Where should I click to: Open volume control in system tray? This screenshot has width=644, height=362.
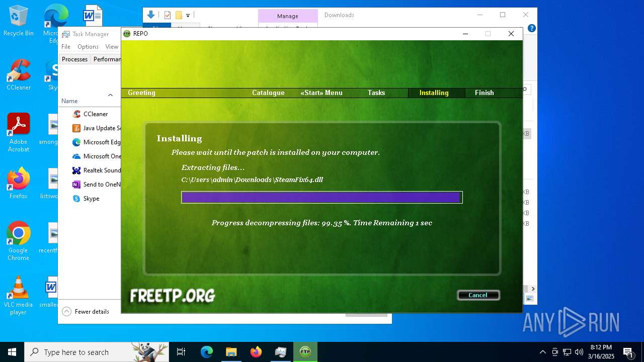tap(579, 352)
